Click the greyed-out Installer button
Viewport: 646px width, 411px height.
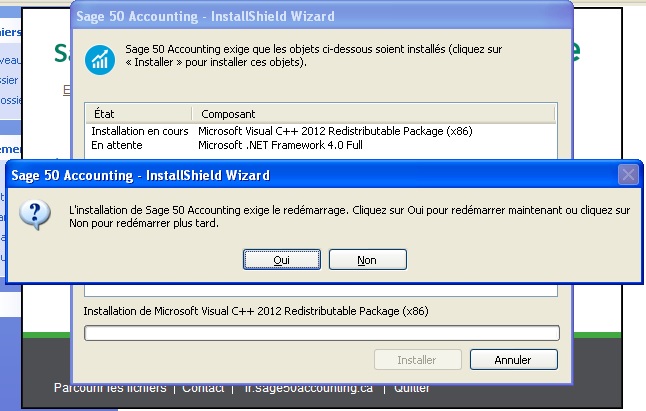pos(418,360)
